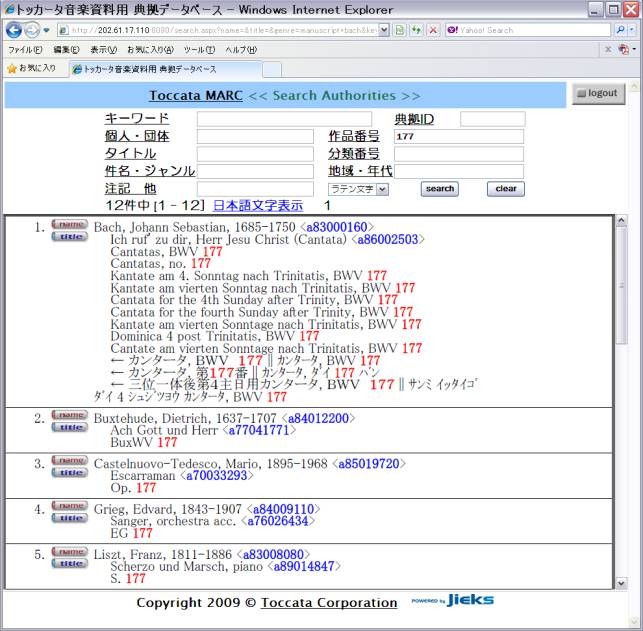
Task: Click the タイトル input field
Action: (255, 154)
